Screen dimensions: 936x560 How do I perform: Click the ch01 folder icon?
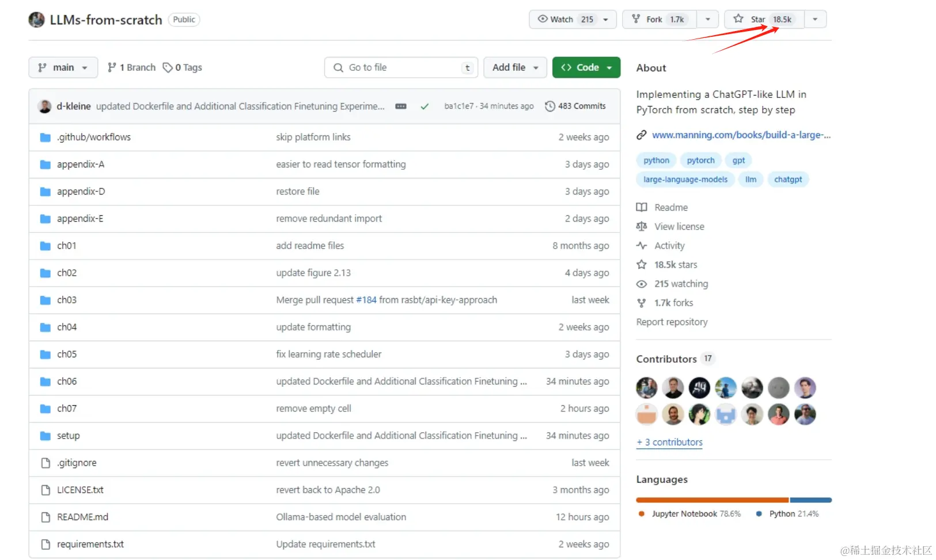[x=46, y=246]
